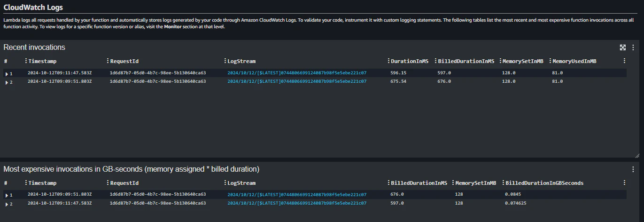The image size is (644, 222).
Task: Select timestamp 09:09:51.803Z in Most expensive table
Action: pyautogui.click(x=60, y=194)
